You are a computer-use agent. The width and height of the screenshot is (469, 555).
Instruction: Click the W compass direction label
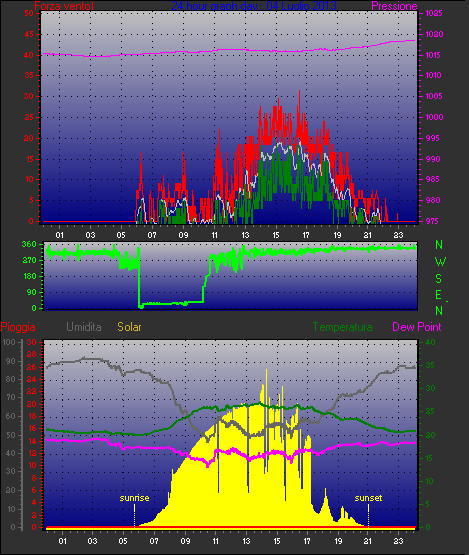(x=440, y=262)
